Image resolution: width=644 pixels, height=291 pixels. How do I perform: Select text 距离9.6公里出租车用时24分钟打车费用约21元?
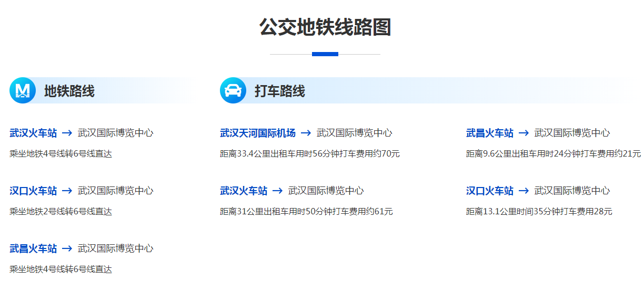coord(554,154)
